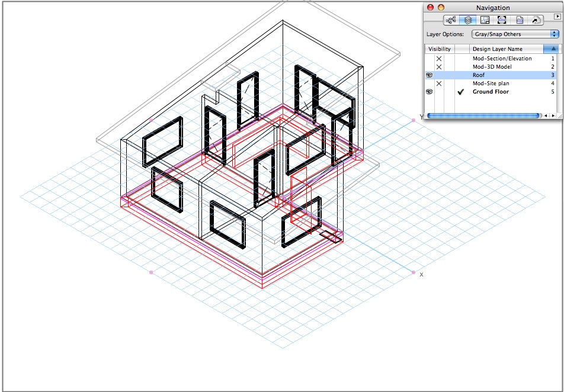Screen dimensions: 564x392
Task: Minimize the Navigation palette with yellow button
Action: tap(441, 8)
